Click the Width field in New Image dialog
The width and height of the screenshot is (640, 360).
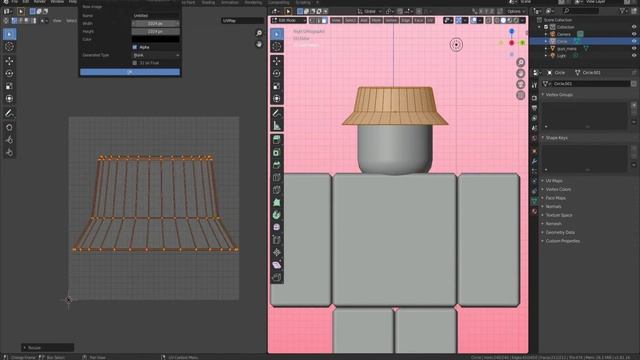coord(156,24)
